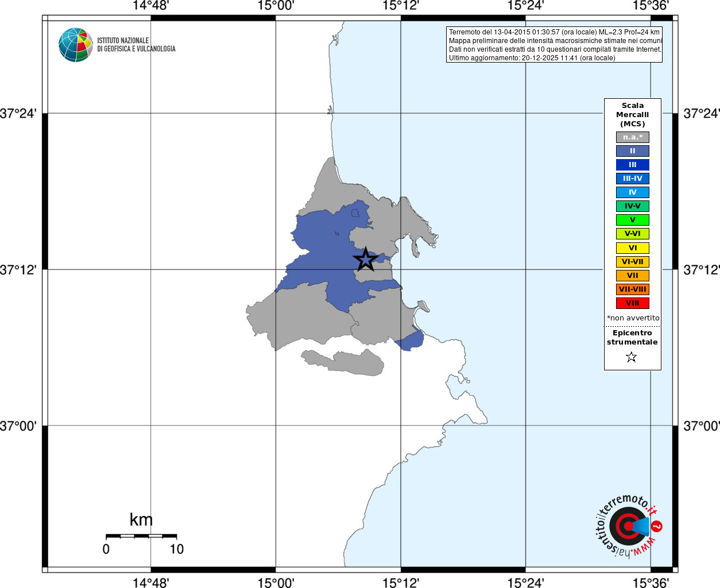The width and height of the screenshot is (720, 588).
Task: Click the top 14°48' longitude label
Action: (150, 6)
